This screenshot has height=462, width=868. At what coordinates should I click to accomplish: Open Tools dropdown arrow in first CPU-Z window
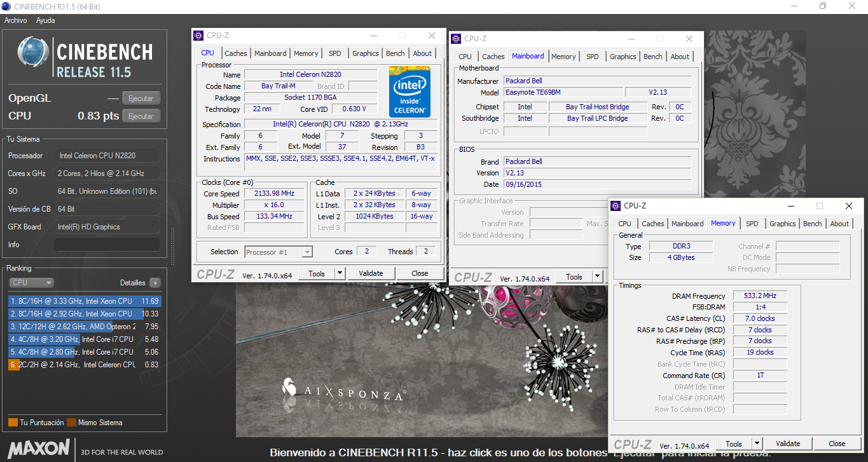click(340, 273)
